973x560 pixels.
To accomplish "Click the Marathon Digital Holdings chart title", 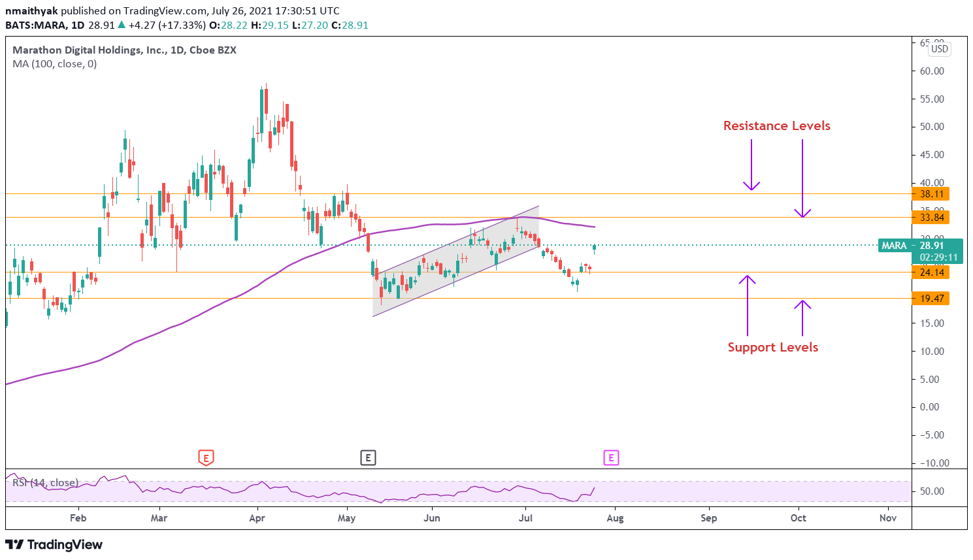I will click(124, 50).
